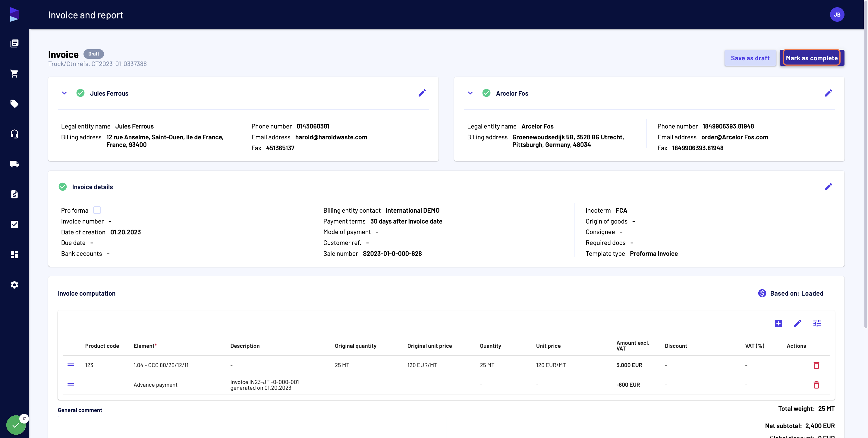Screen dimensions: 868x438
Task: Open the checkbox tasks sidebar icon
Action: click(x=14, y=224)
